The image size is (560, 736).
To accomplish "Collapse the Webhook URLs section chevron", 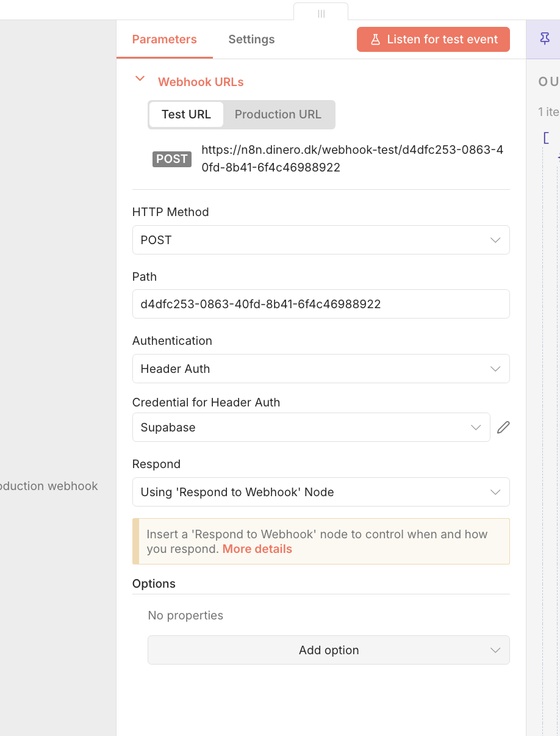I will tap(140, 79).
